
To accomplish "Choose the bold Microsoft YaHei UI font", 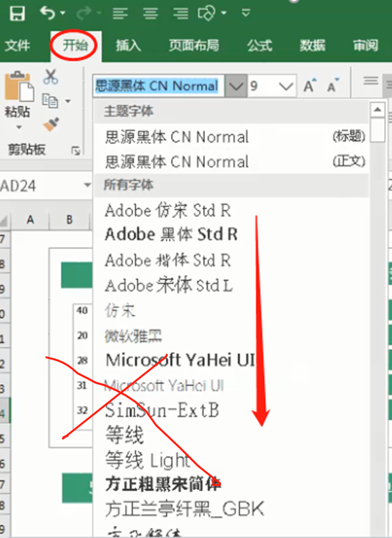I will click(232, 360).
